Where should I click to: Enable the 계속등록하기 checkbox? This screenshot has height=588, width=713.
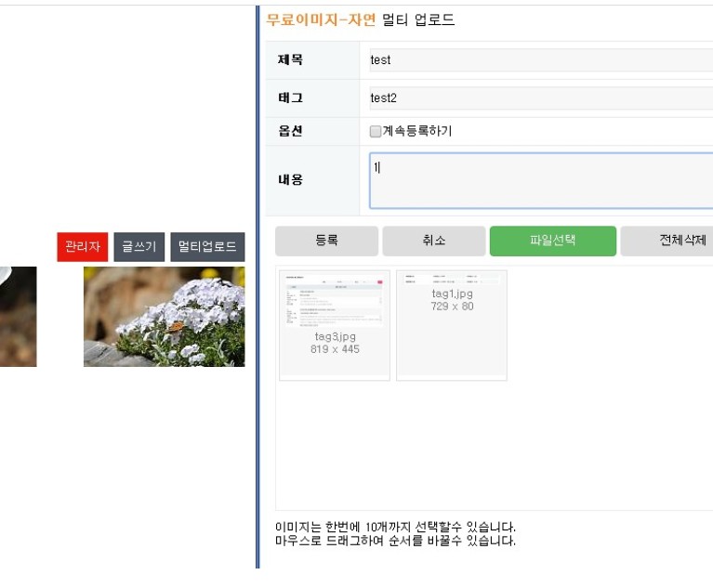tap(376, 132)
